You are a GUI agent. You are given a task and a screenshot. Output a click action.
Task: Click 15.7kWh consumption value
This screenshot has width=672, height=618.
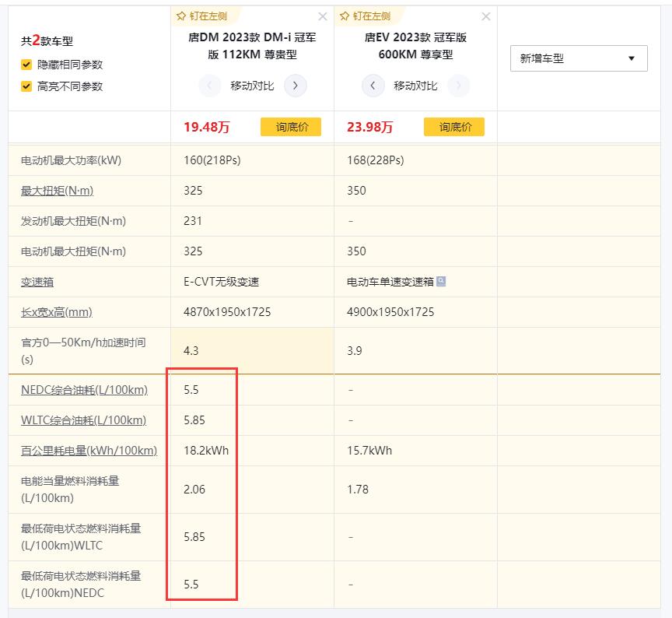[369, 451]
